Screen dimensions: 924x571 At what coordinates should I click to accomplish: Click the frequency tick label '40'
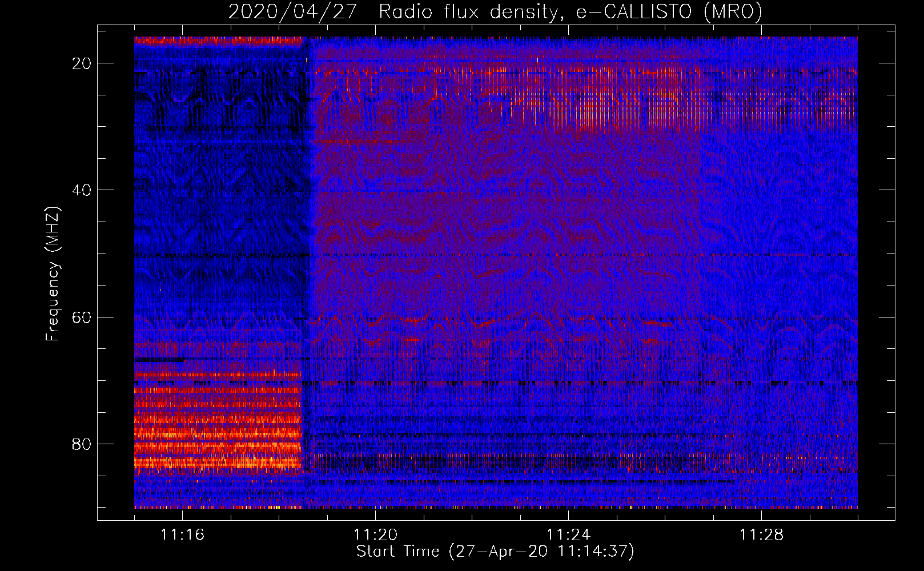82,190
